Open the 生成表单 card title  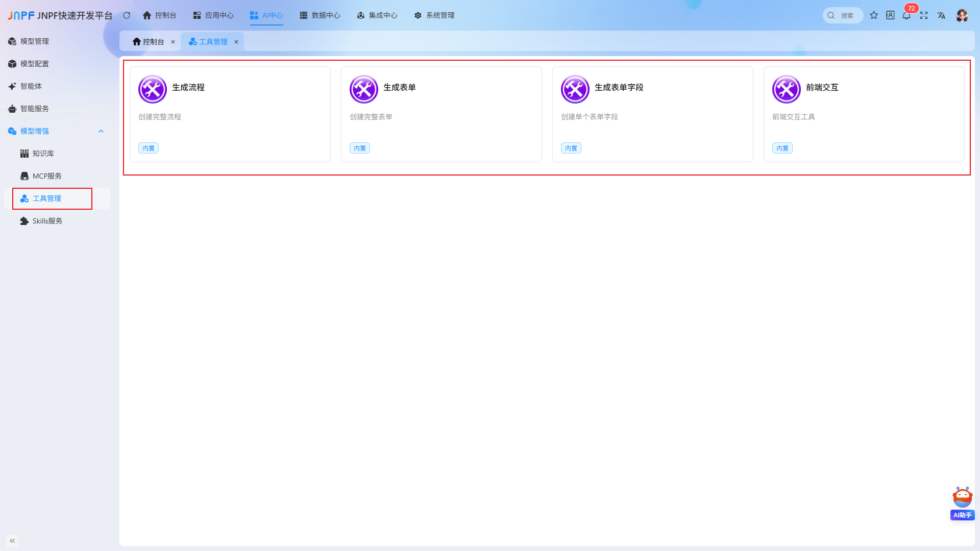(x=400, y=88)
